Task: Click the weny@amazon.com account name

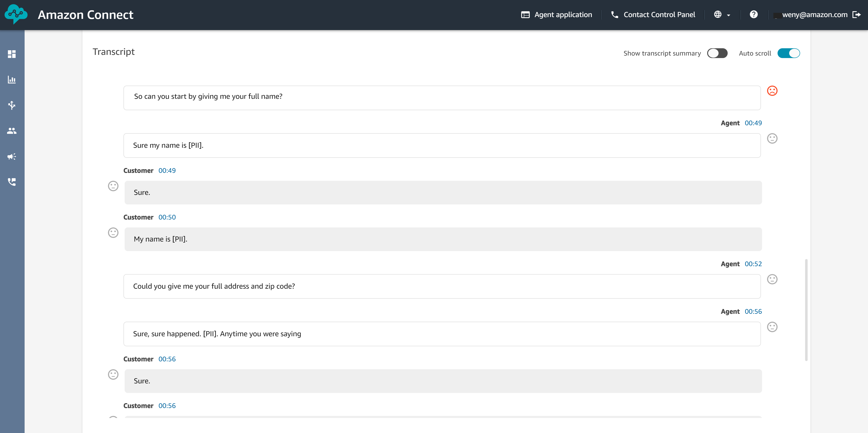Action: [x=814, y=15]
